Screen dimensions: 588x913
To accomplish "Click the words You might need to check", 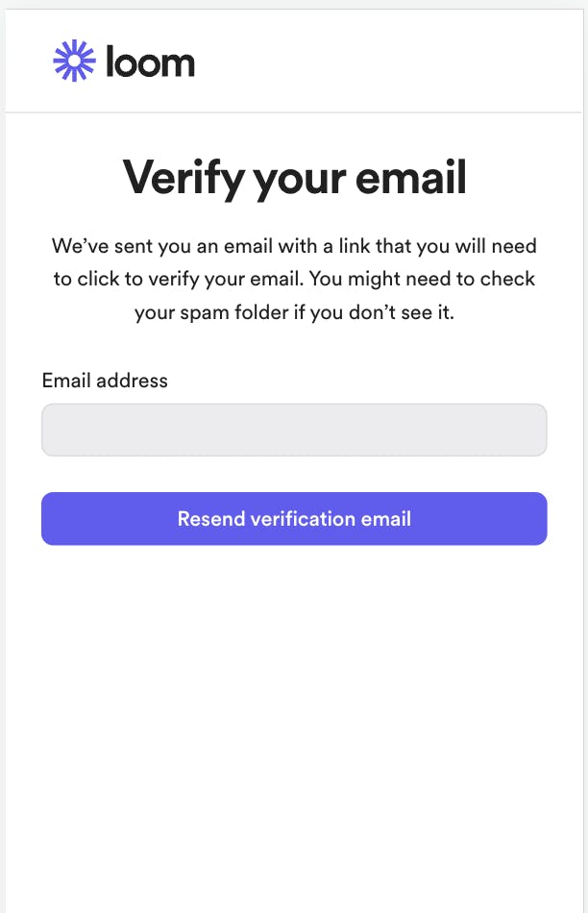I will [x=422, y=279].
